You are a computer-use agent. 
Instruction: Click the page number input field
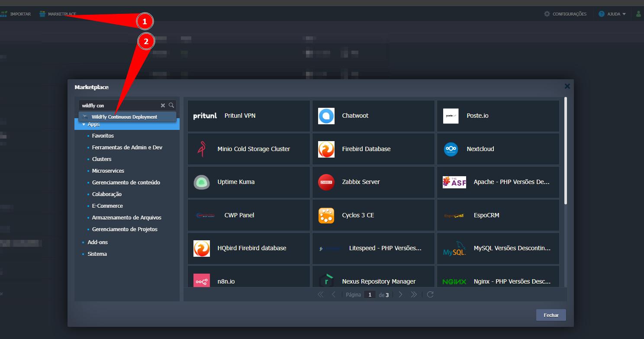[370, 294]
